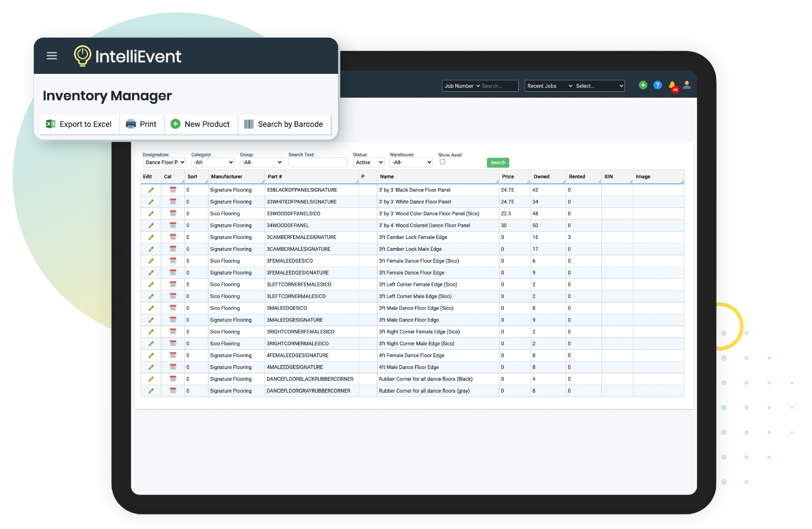The width and height of the screenshot is (812, 529).
Task: Open calendar for 3RIGHTCORNERMALESICO row
Action: 173,343
